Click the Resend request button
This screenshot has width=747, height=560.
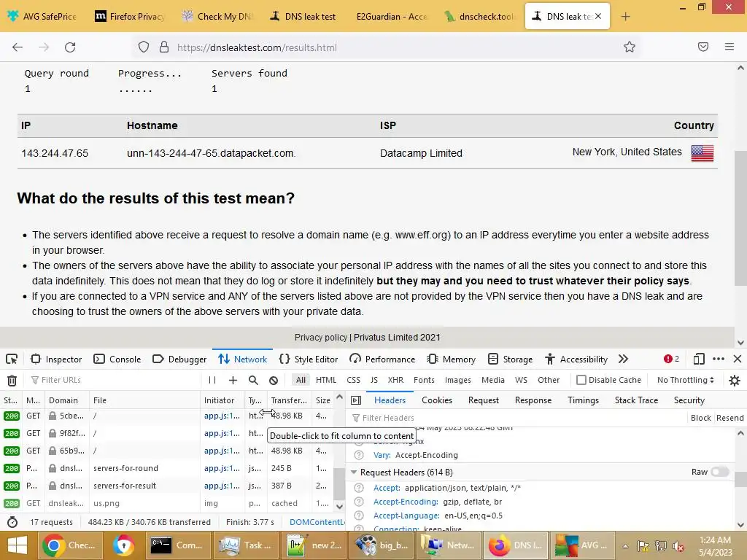[x=729, y=418]
